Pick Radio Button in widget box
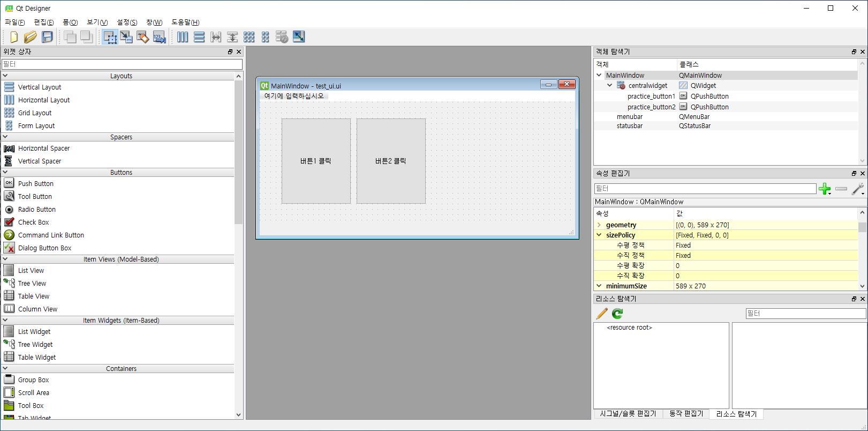The width and height of the screenshot is (868, 431). (x=37, y=209)
